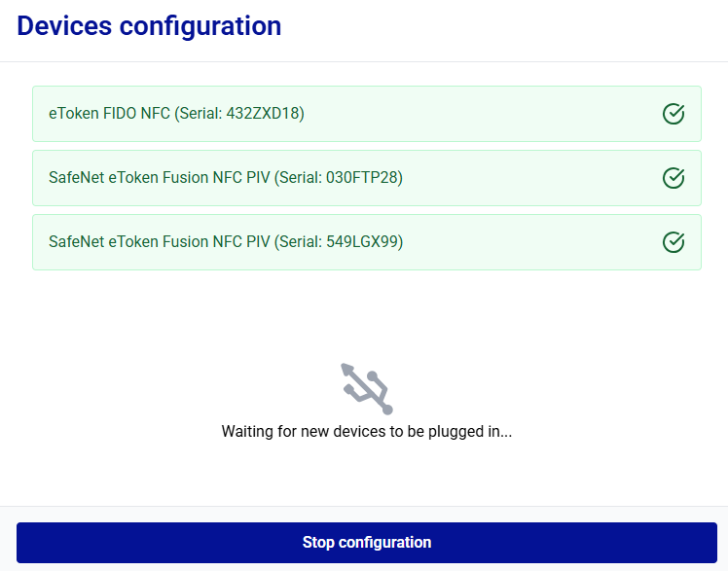Image resolution: width=728 pixels, height=571 pixels.
Task: Click 'SafeNet eToken Fusion NFC PIV' in second row
Action: click(159, 178)
